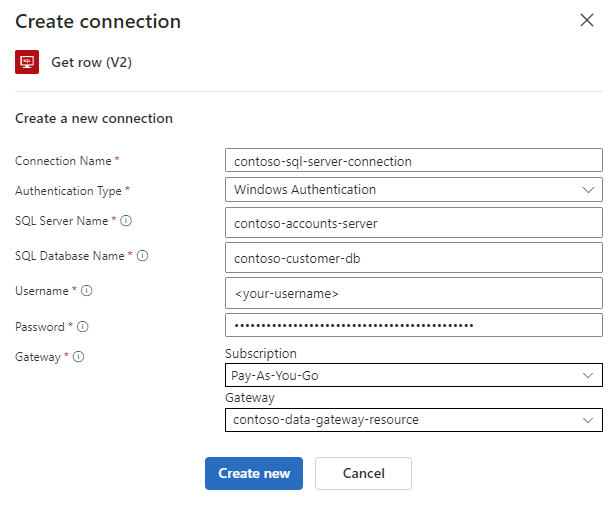610x510 pixels.
Task: Show info tooltip for Gateway label
Action: (79, 356)
